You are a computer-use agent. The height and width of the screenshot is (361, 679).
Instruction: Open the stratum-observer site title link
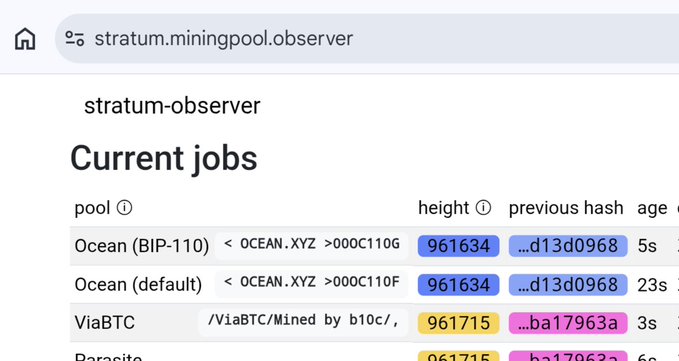[172, 106]
